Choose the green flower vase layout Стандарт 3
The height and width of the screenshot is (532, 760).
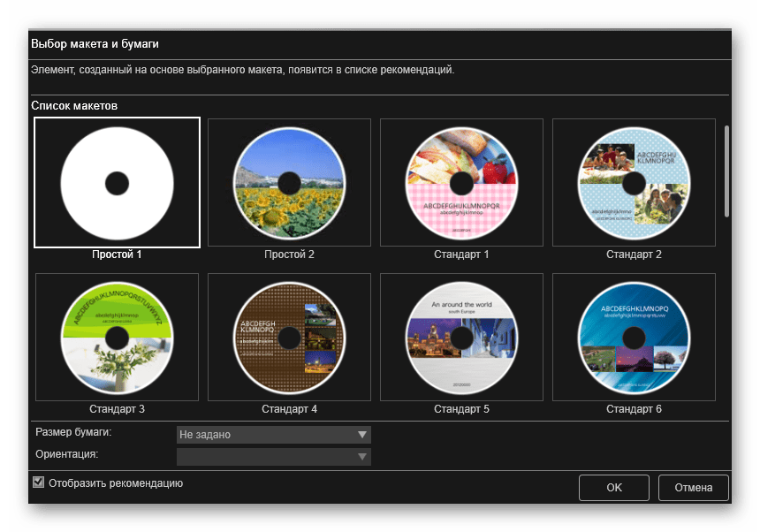pos(117,338)
